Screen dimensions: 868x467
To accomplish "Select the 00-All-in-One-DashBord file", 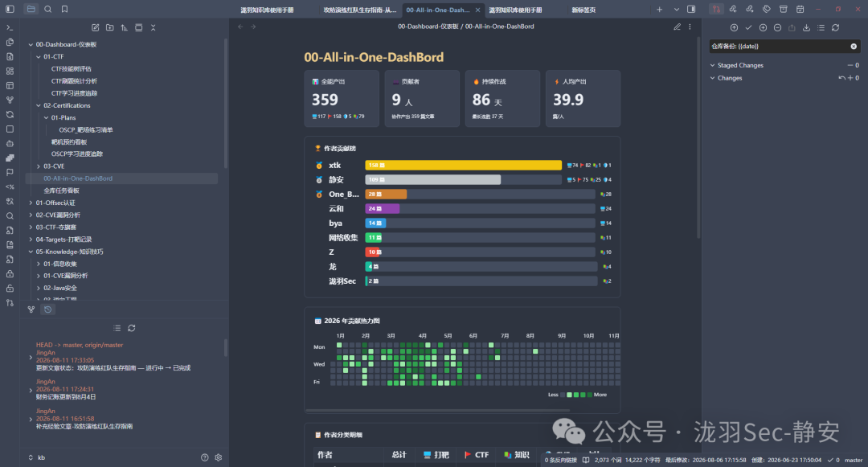I will 122,178.
